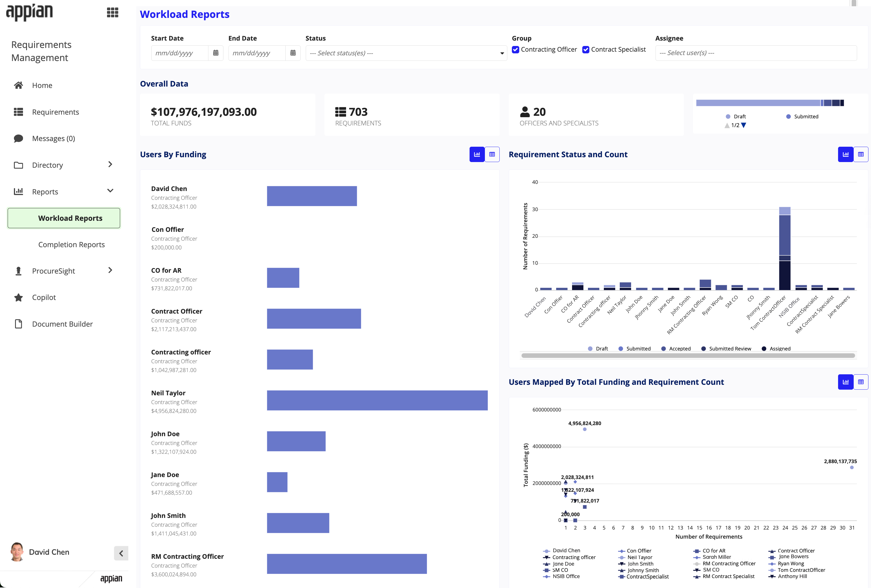
Task: Collapse the sidebar with the chevron button
Action: click(121, 553)
